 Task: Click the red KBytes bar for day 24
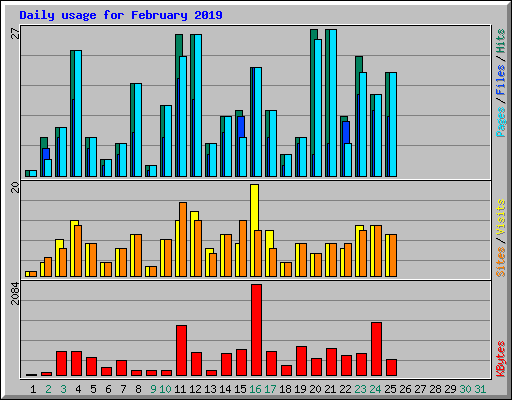coord(376,349)
